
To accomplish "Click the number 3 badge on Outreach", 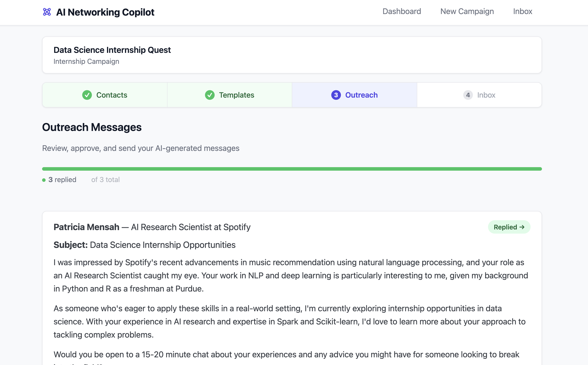I will click(336, 95).
